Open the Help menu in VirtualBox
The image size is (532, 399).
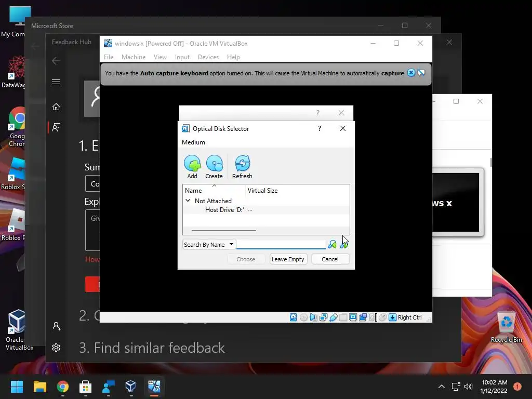click(233, 57)
